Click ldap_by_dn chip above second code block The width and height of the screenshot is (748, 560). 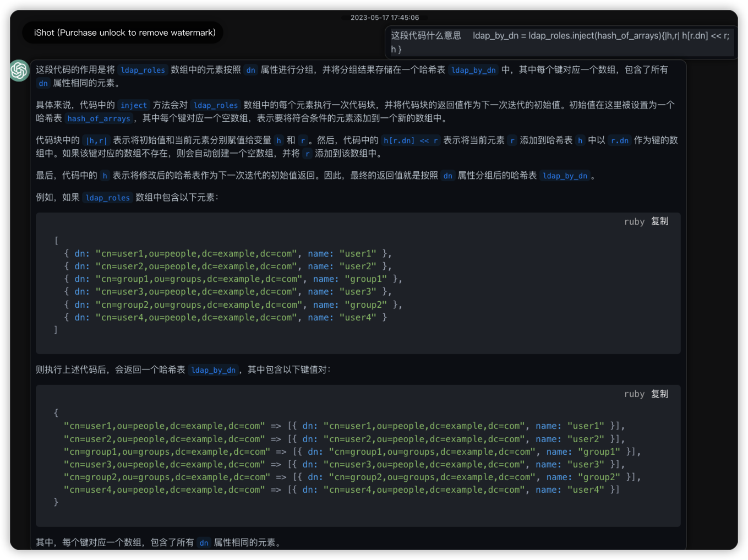(x=214, y=370)
